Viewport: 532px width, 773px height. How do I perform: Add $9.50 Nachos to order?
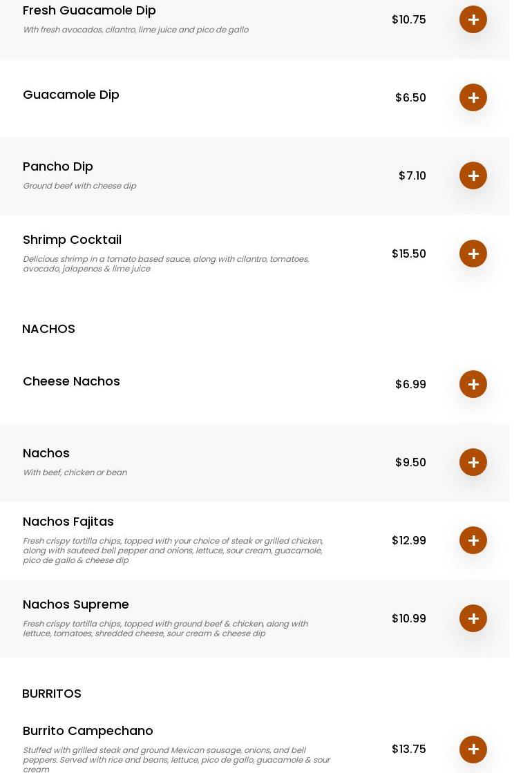[x=473, y=462]
